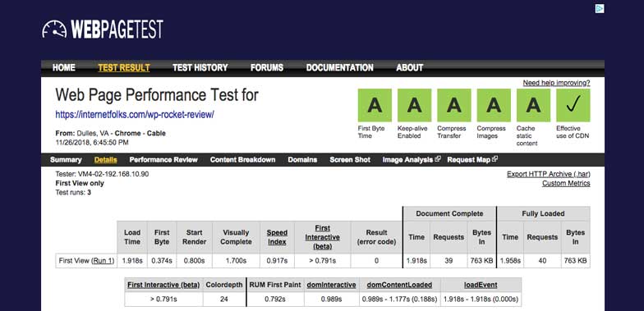
Task: Select the TEST RESULT menu item
Action: pyautogui.click(x=124, y=67)
